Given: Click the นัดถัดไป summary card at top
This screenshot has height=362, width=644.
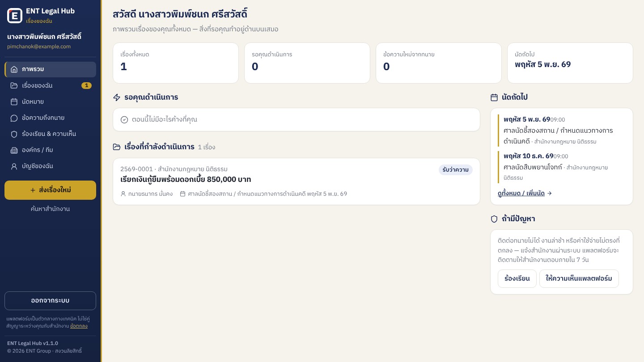Looking at the screenshot, I should [570, 63].
